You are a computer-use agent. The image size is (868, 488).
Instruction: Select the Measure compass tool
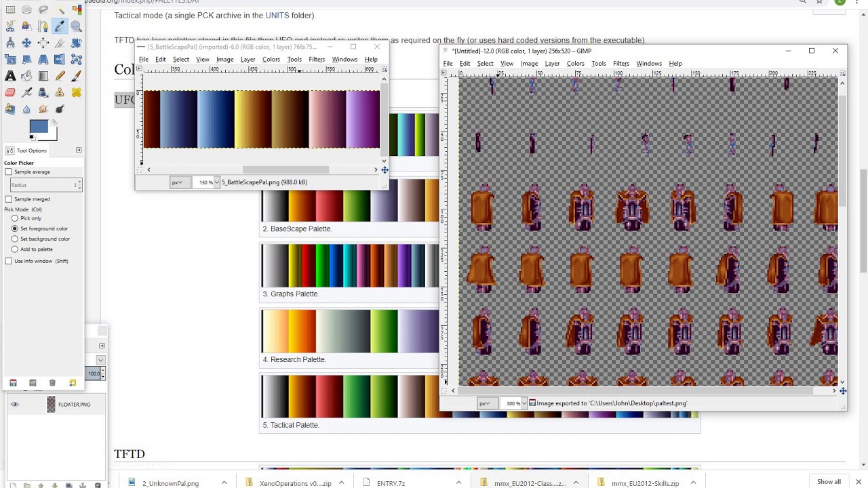coord(10,43)
